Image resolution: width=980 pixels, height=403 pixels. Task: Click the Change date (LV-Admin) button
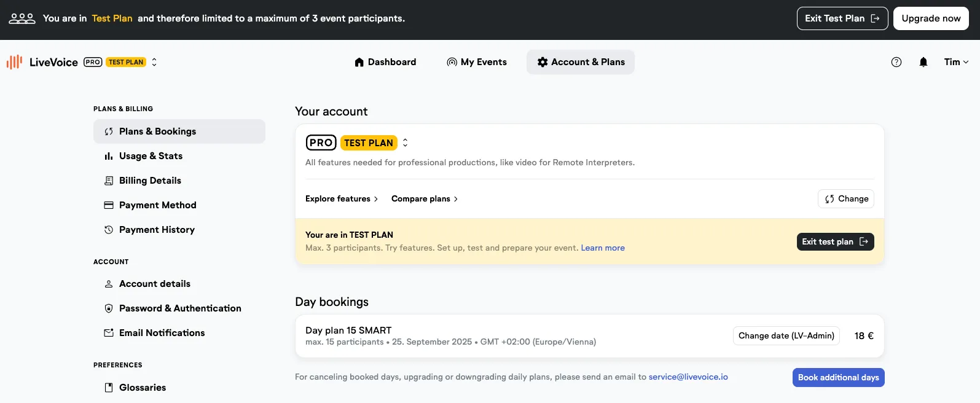tap(786, 336)
